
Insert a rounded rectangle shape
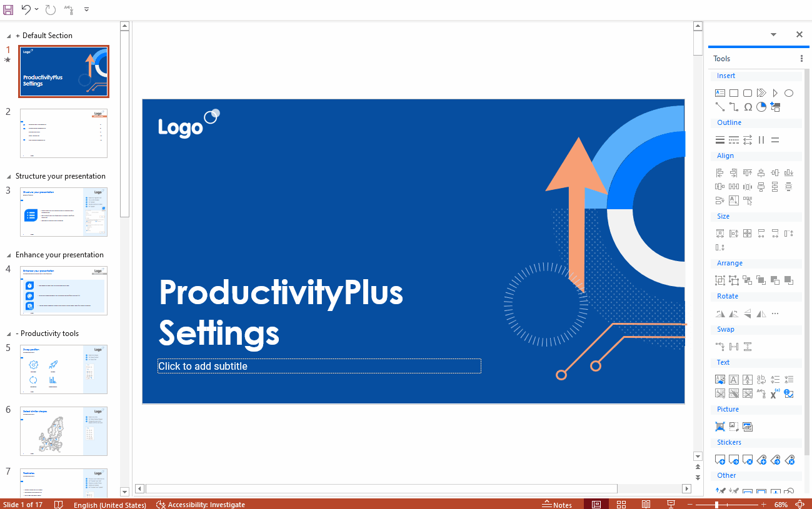(748, 92)
